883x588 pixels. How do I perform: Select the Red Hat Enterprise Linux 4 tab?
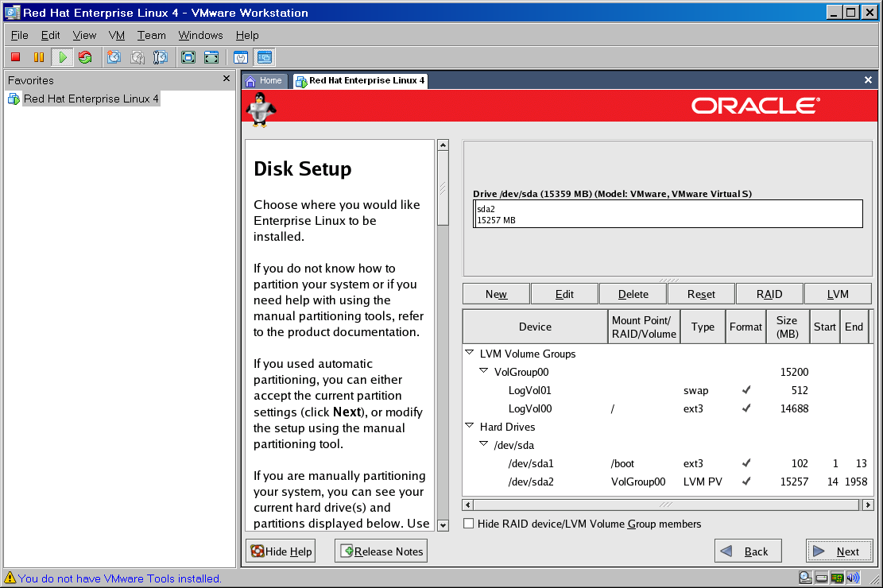point(360,80)
